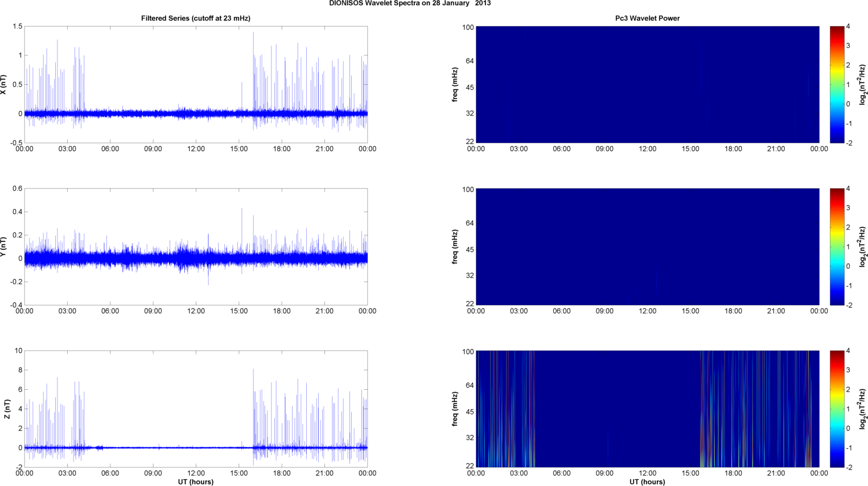
Task: Click the Y component wavelet power spectrogram
Action: point(647,246)
